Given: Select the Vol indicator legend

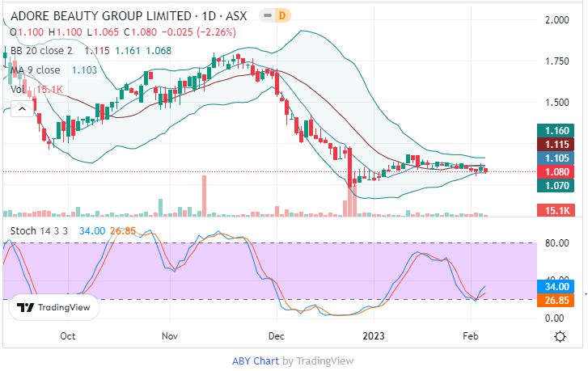Looking at the screenshot, I should pyautogui.click(x=18, y=89).
